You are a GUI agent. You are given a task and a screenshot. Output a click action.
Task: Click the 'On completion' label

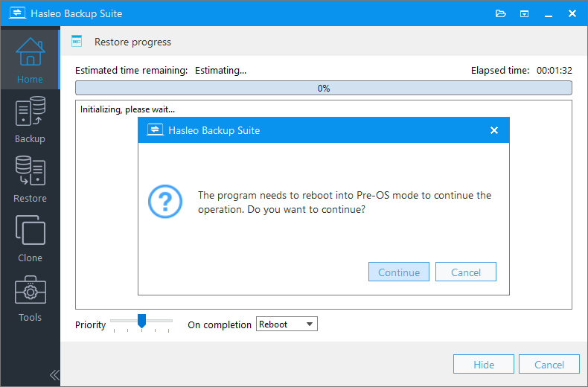[x=220, y=324]
